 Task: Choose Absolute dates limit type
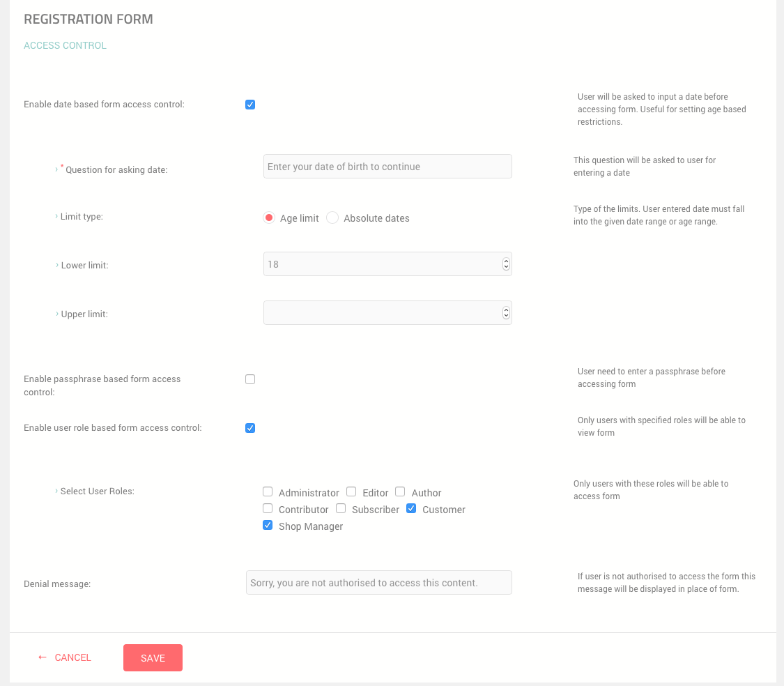[332, 218]
